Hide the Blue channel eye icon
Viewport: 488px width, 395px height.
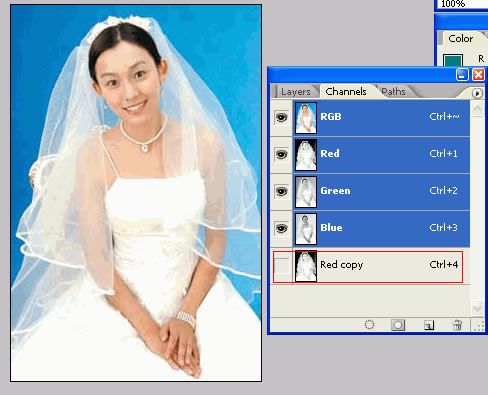point(281,228)
